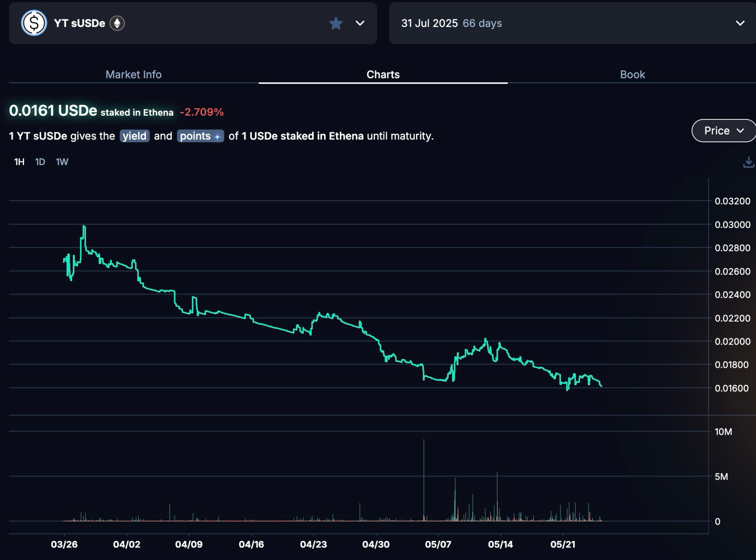Open the Price chart type dropdown

click(x=723, y=131)
